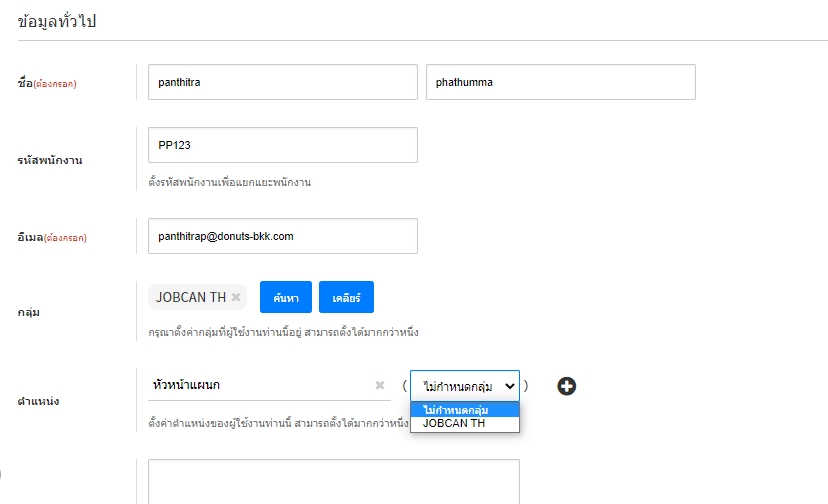The image size is (828, 504).
Task: Edit the employee code field PP123
Action: [282, 145]
